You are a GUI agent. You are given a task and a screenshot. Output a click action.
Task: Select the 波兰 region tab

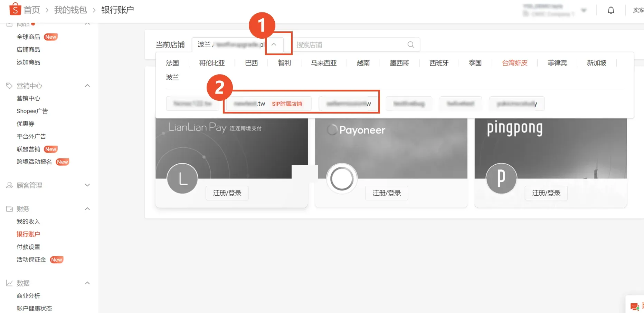point(172,77)
